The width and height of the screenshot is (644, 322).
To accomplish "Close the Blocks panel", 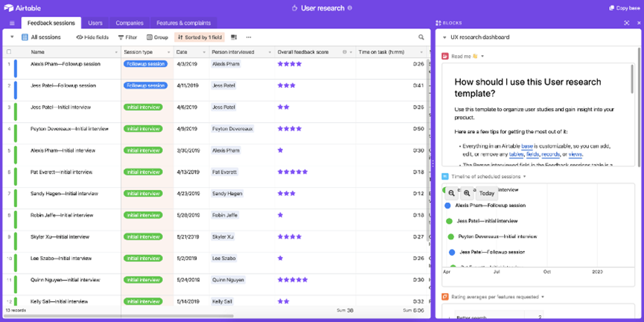I will point(638,23).
